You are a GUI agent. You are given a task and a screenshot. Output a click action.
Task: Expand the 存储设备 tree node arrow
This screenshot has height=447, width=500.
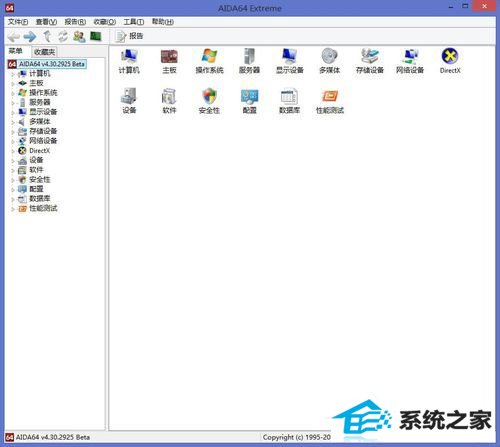[13, 132]
